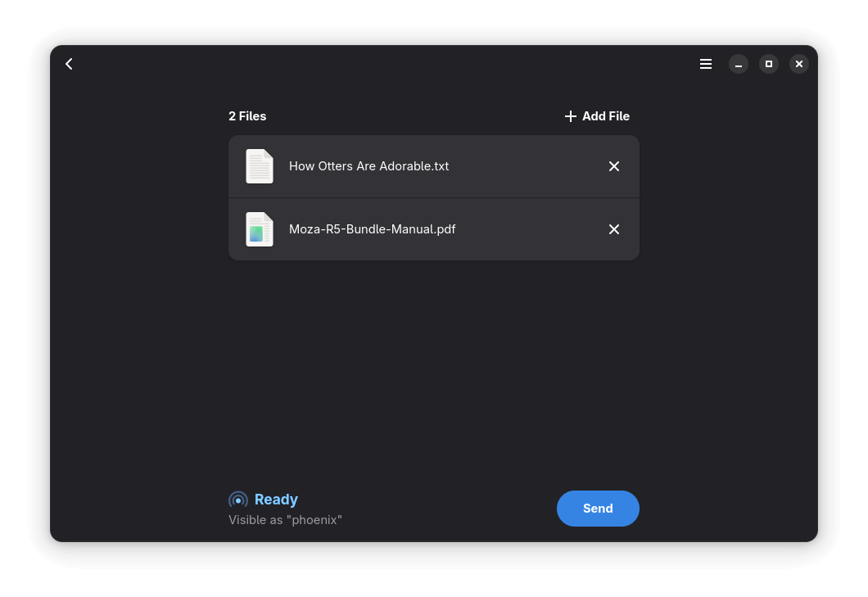Click the 2 Files heading
Screen dimensions: 868x597
(247, 115)
